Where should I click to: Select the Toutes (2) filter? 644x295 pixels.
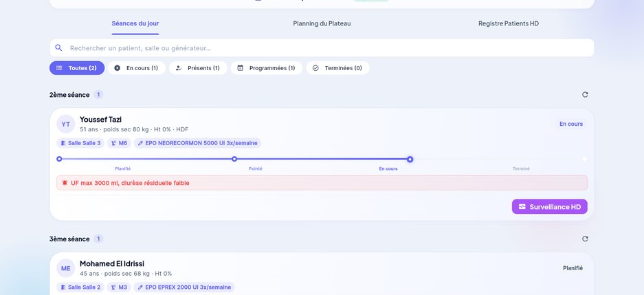(x=77, y=68)
